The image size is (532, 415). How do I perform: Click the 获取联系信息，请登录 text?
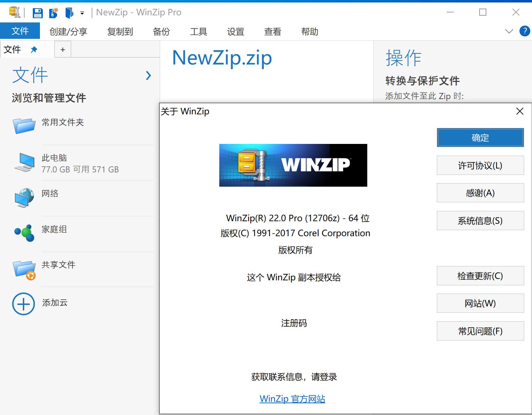coord(294,377)
